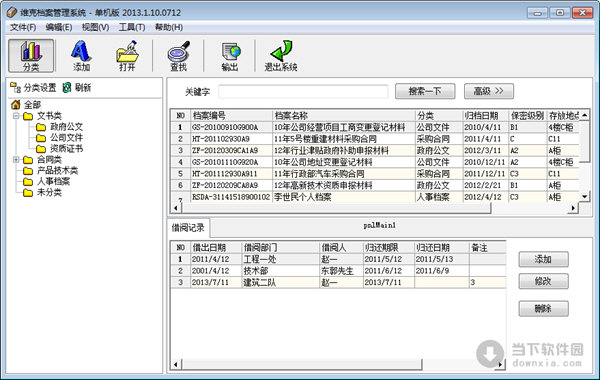Click the 添加 toolbar icon
Viewport: 600px width, 380px height.
click(82, 56)
